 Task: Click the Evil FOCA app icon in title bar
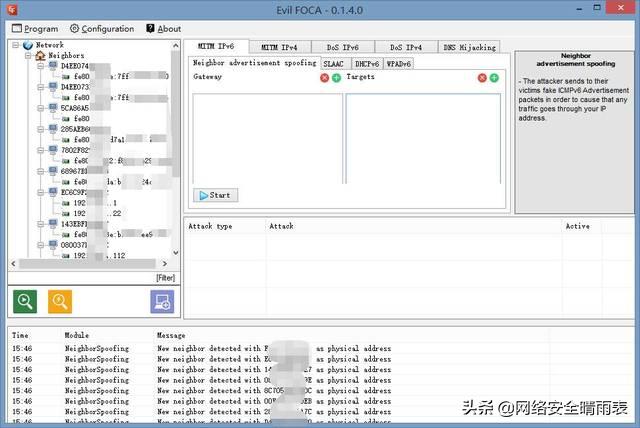[12, 9]
